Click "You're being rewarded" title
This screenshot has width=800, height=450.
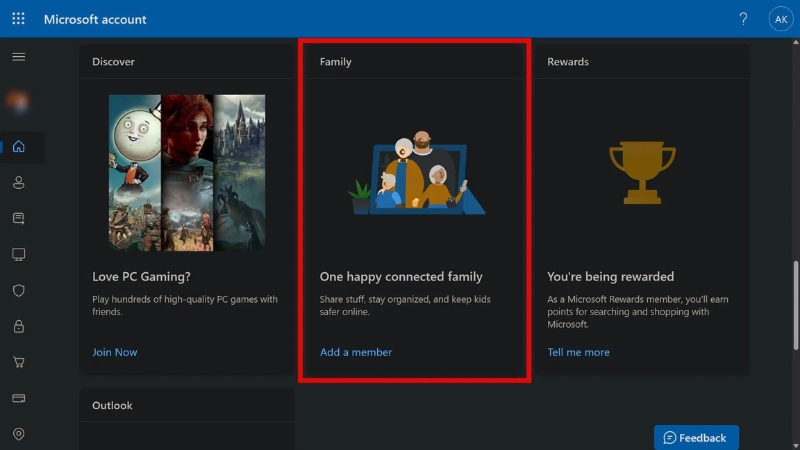click(610, 277)
